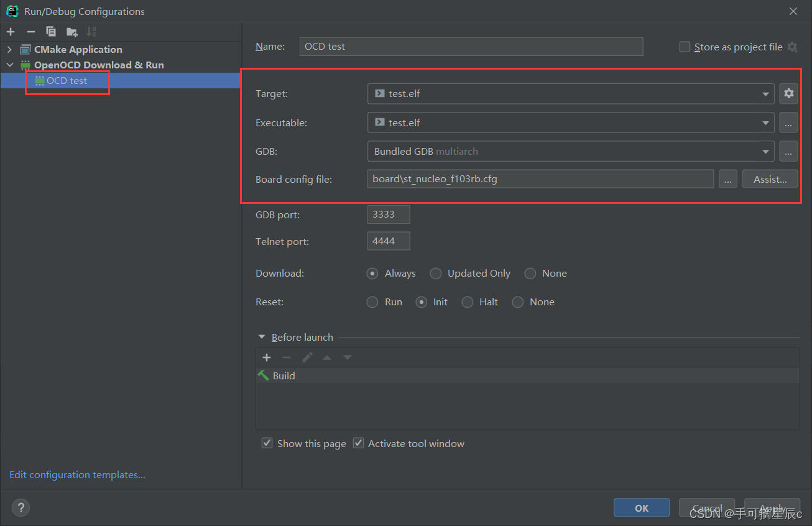812x526 pixels.
Task: Click the GDB port field
Action: [389, 214]
